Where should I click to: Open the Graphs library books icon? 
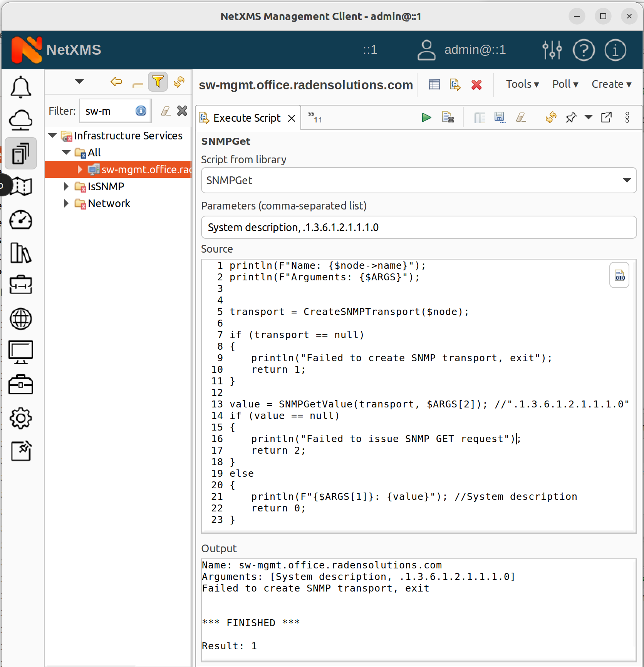[21, 253]
